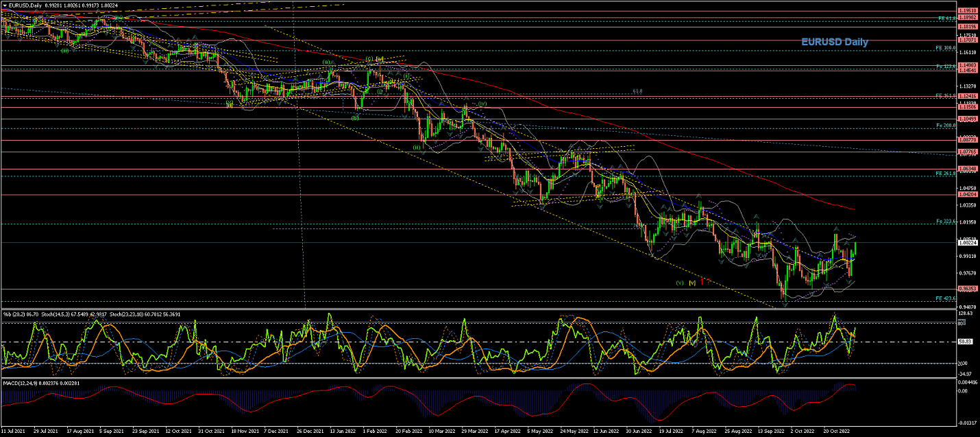Click the blue EURUSD Daily title text
The image size is (980, 437).
[834, 42]
